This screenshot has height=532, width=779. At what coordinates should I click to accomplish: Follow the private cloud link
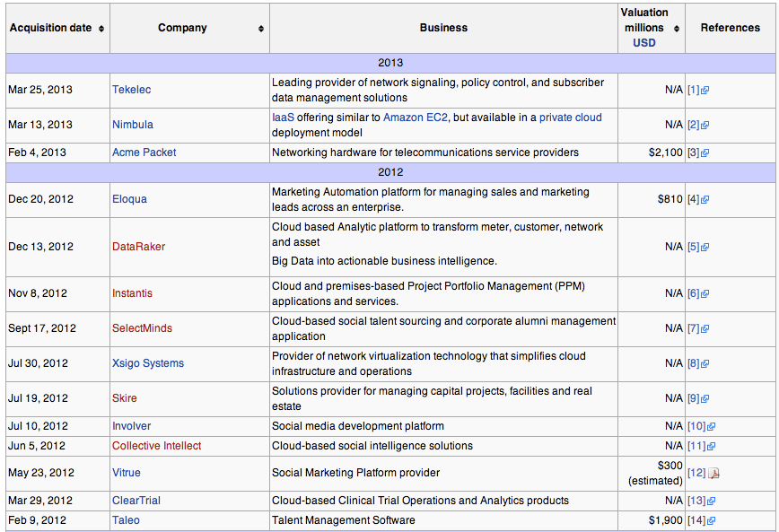point(570,118)
